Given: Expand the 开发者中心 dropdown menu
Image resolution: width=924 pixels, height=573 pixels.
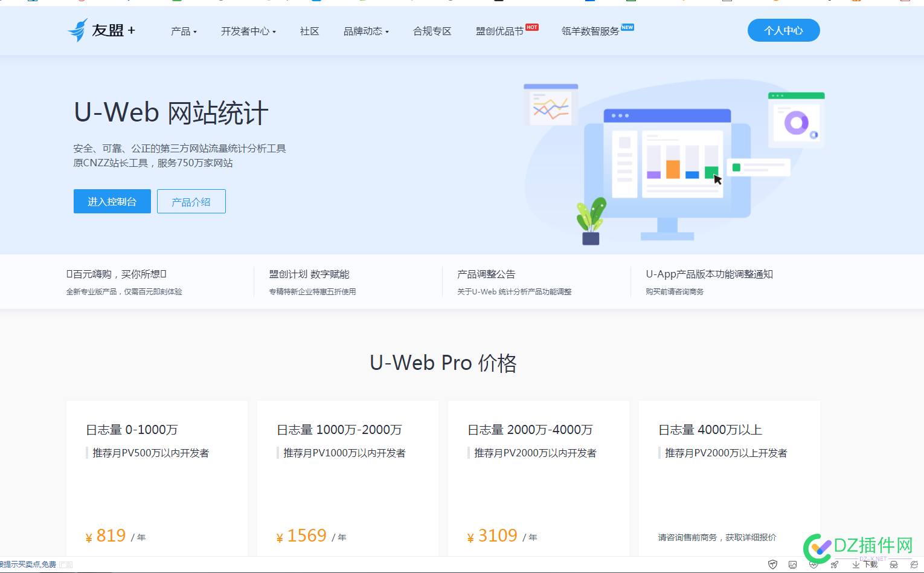Looking at the screenshot, I should (248, 31).
